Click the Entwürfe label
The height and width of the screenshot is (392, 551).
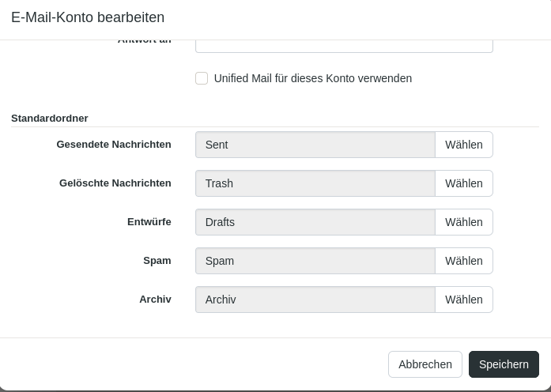click(x=149, y=222)
